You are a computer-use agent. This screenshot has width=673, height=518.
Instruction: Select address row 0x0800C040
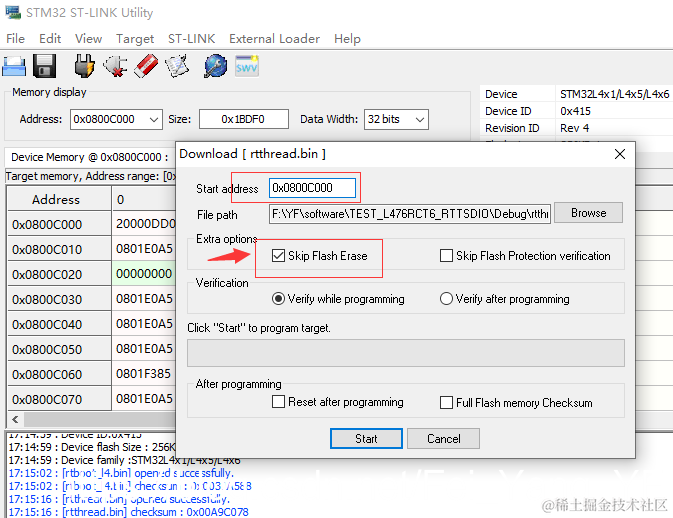[59, 324]
